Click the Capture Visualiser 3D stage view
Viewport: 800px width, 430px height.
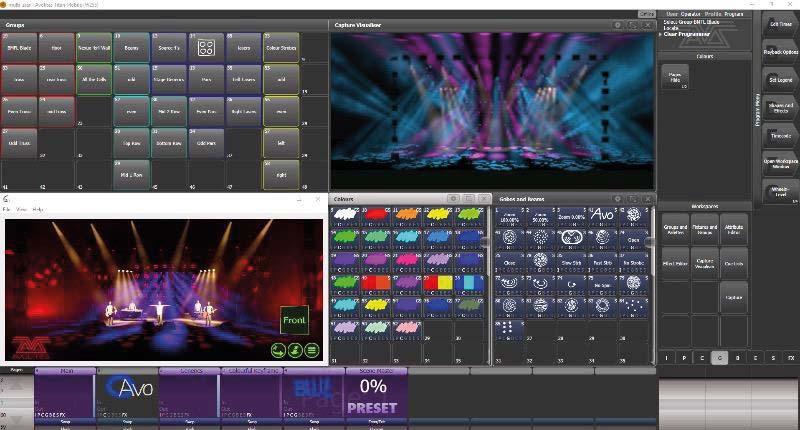pos(492,111)
